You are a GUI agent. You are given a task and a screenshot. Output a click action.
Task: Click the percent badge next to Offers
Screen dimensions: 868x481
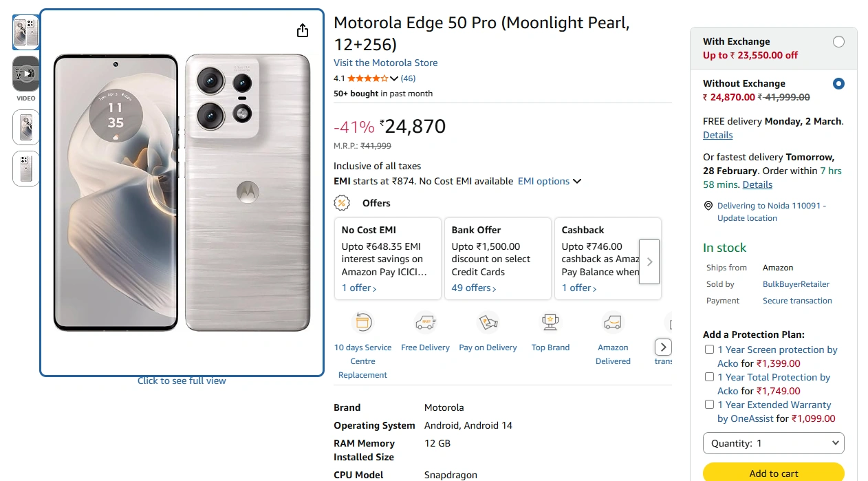tap(342, 203)
